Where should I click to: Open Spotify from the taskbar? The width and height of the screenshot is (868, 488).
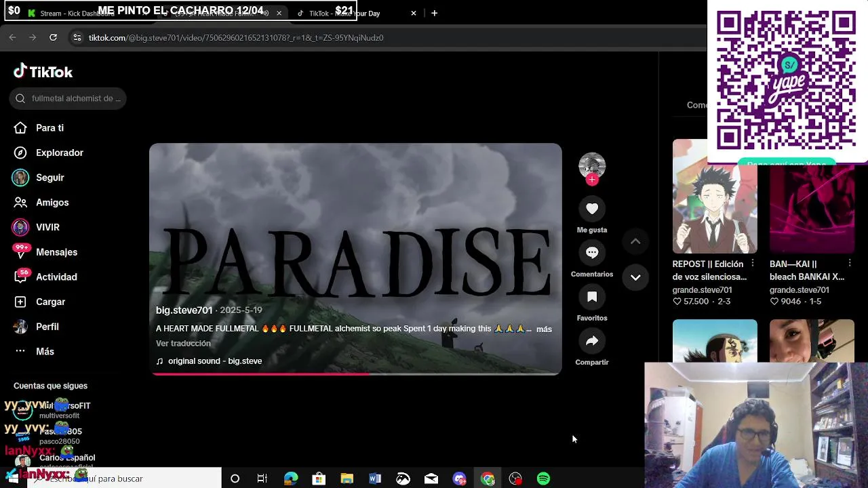tap(543, 479)
